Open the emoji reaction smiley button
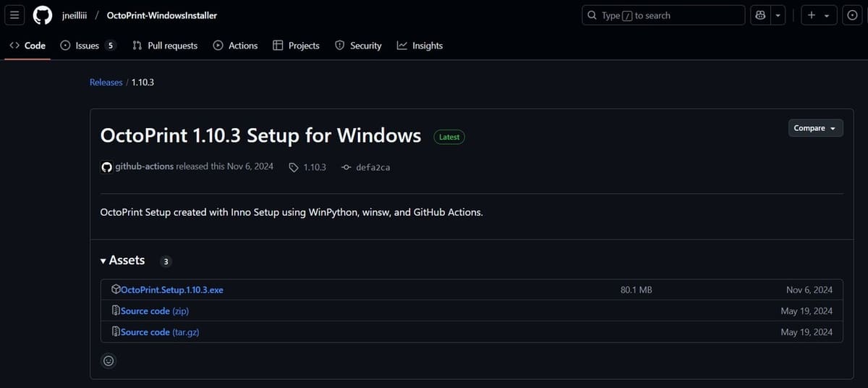Image resolution: width=868 pixels, height=388 pixels. click(x=109, y=360)
